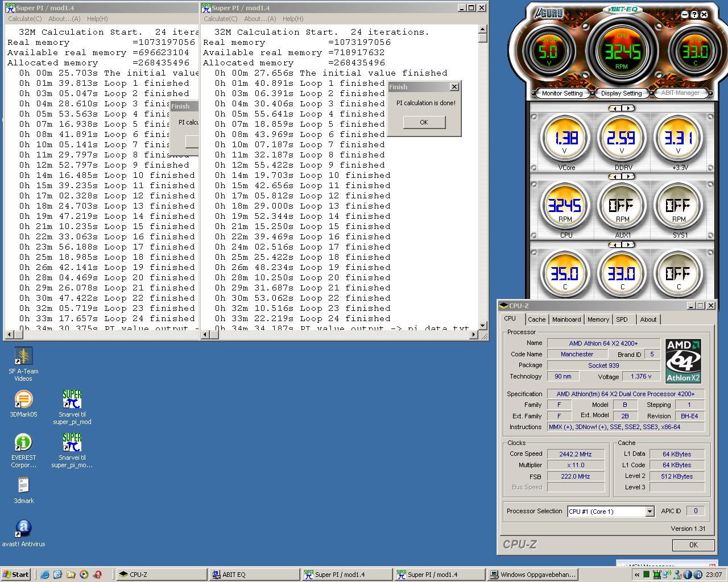This screenshot has height=582, width=728.
Task: Click the horizontal scroll right arrow in right Super PI
Action: tap(473, 335)
